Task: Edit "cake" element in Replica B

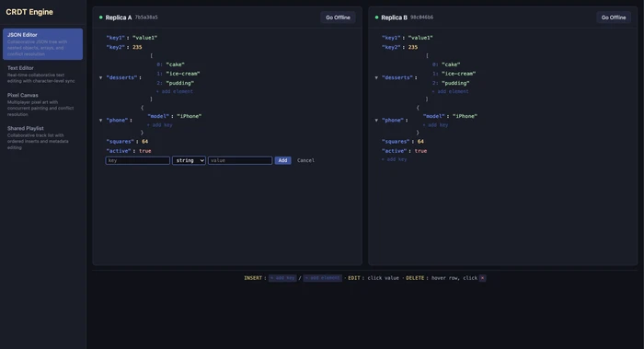Action: pos(451,64)
